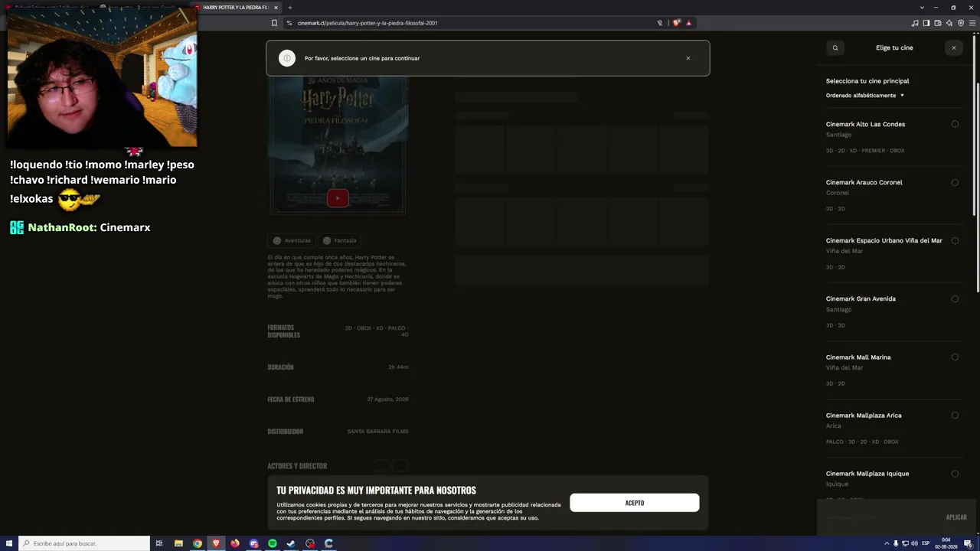Switch to the Harry Potter y la Piedra tab
The image size is (980, 551).
pos(237,8)
